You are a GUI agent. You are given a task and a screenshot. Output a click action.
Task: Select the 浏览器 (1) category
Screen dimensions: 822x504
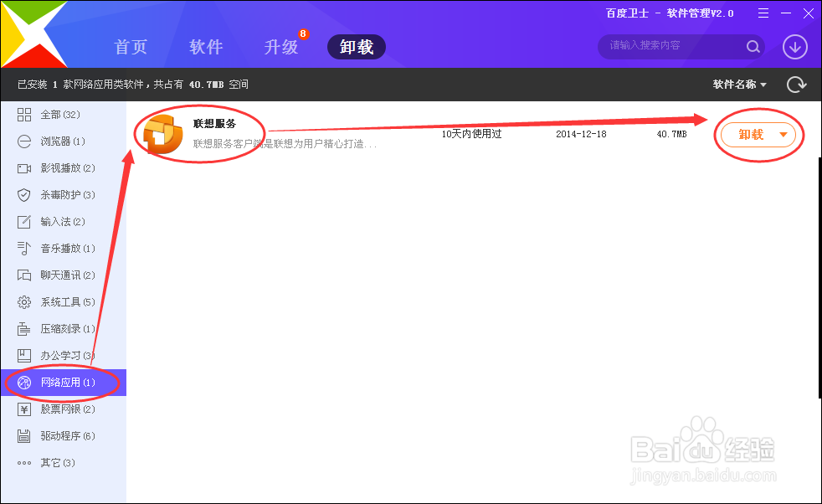coord(64,141)
